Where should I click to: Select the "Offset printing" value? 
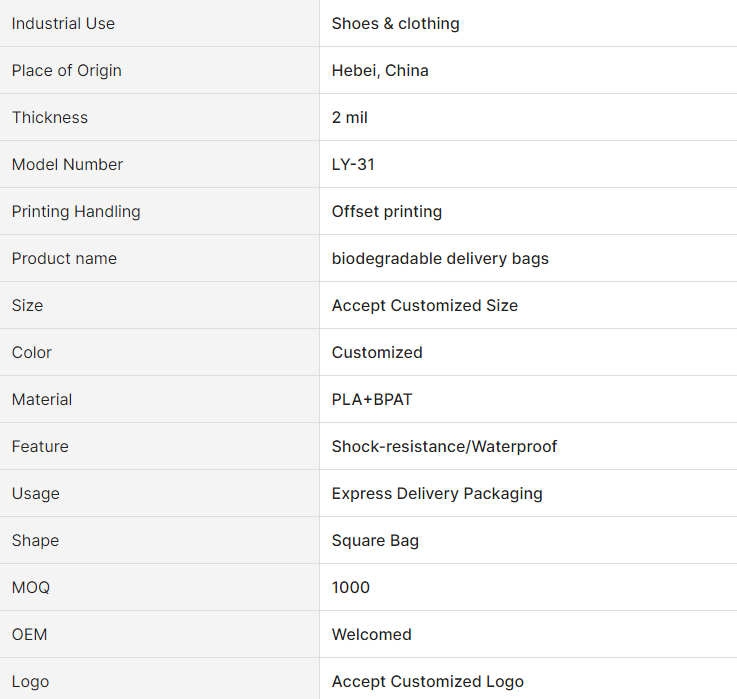386,211
